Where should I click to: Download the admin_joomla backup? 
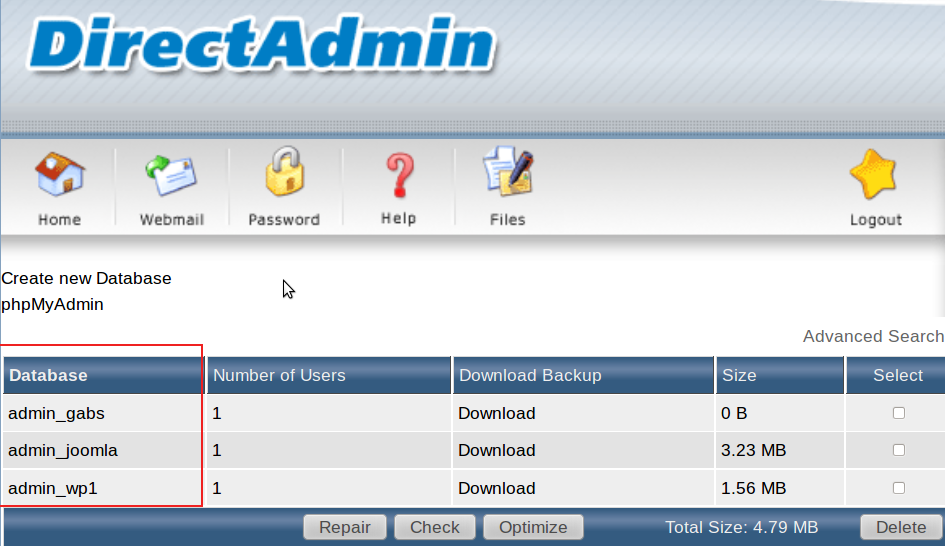(x=497, y=450)
